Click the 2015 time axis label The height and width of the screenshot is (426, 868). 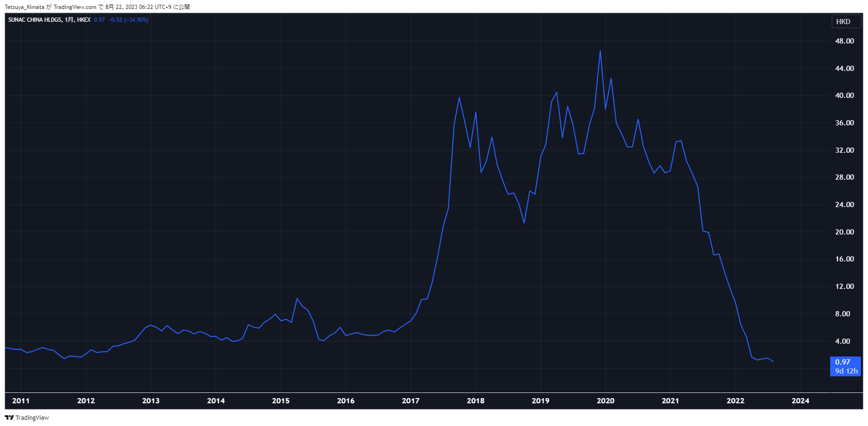click(281, 401)
